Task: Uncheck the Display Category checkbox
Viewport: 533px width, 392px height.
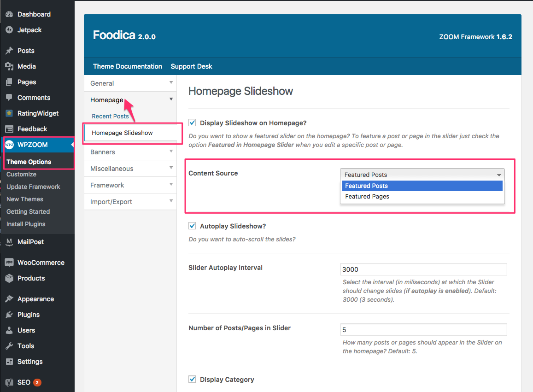Action: pos(192,379)
